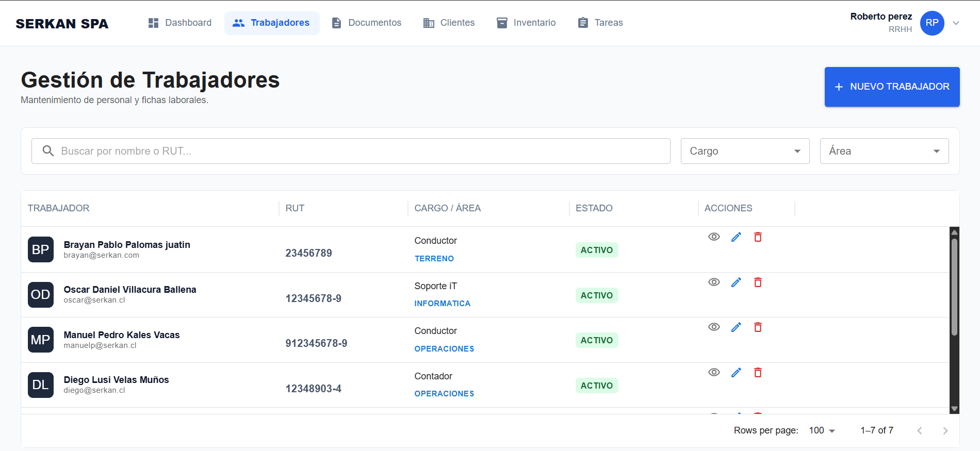This screenshot has height=451, width=980.
Task: Click the edit pencil for Brayan Pablo Palomas
Action: pos(736,237)
